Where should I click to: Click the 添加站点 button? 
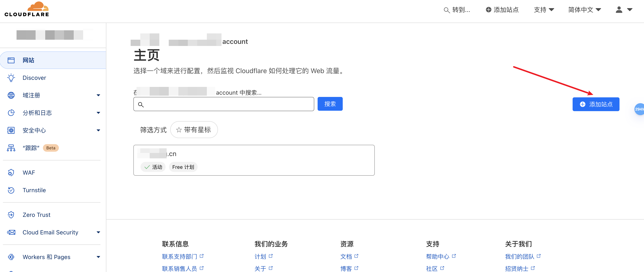point(596,104)
